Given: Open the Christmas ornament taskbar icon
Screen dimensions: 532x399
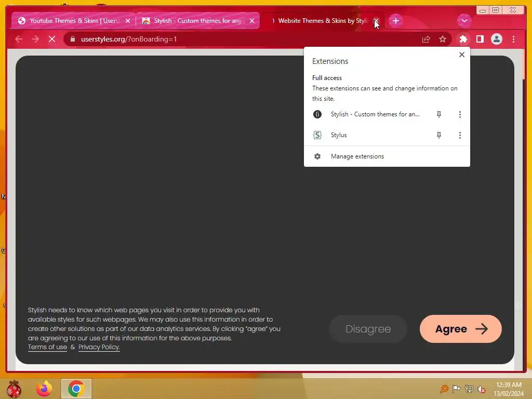Looking at the screenshot, I should (x=14, y=389).
